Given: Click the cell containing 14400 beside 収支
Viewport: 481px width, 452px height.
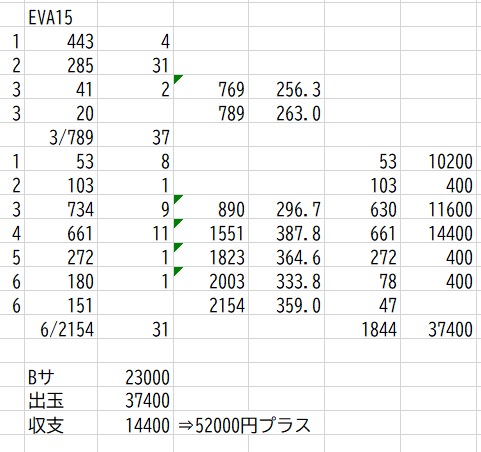Looking at the screenshot, I should [135, 423].
